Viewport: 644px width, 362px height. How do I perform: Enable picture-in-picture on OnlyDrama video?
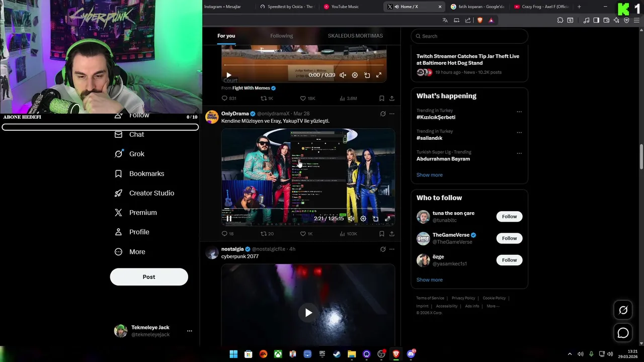point(375,219)
